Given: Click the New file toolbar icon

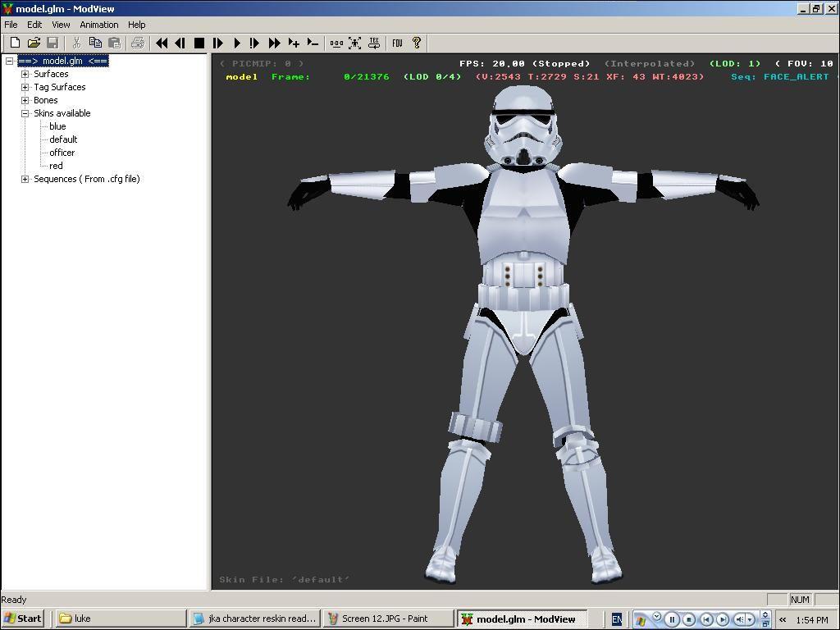Looking at the screenshot, I should coord(15,43).
